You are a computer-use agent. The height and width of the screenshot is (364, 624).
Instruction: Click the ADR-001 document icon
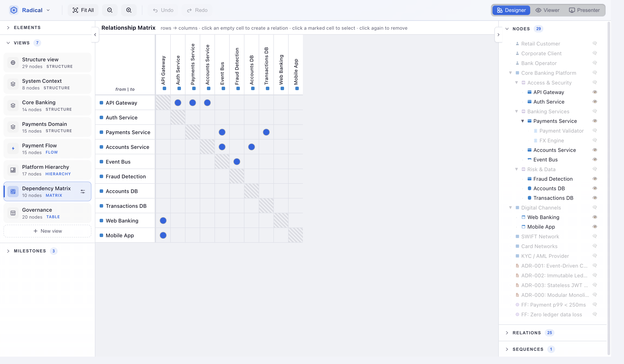[517, 266]
